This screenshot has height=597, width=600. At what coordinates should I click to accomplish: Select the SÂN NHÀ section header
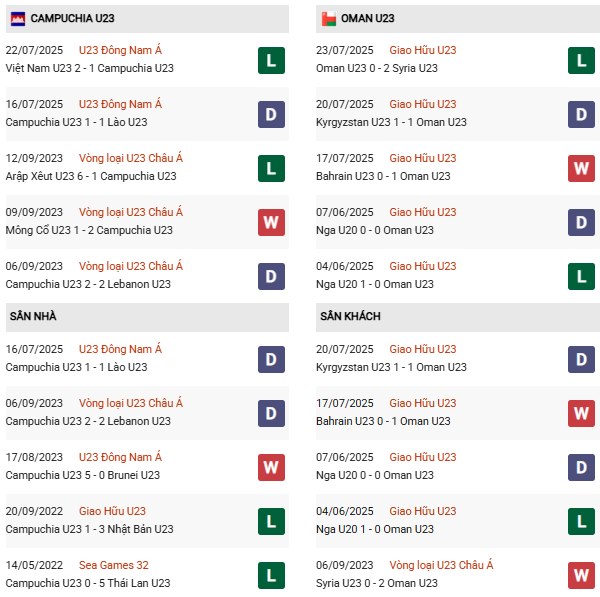33,317
